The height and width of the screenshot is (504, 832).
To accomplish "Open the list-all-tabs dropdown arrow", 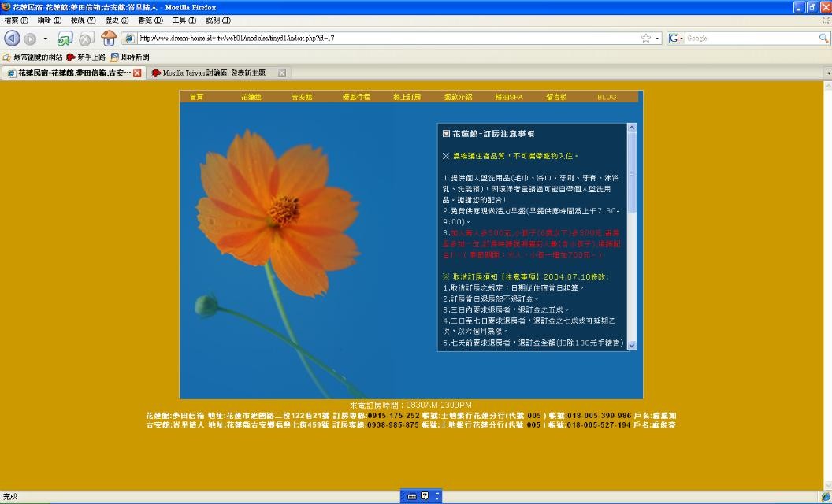I will coord(826,72).
